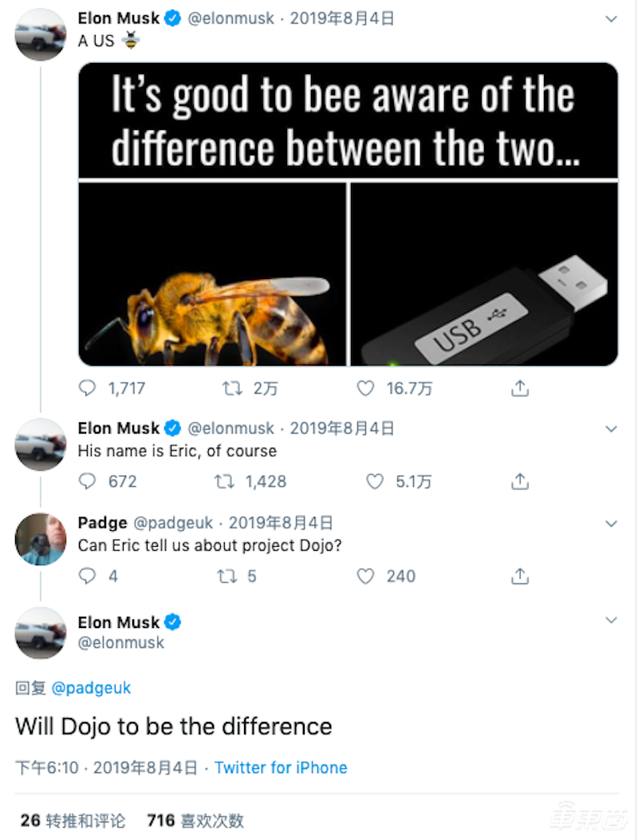Screen dimensions: 638x840
Task: Toggle the heart on Padge's Dojo question
Action: 365,576
